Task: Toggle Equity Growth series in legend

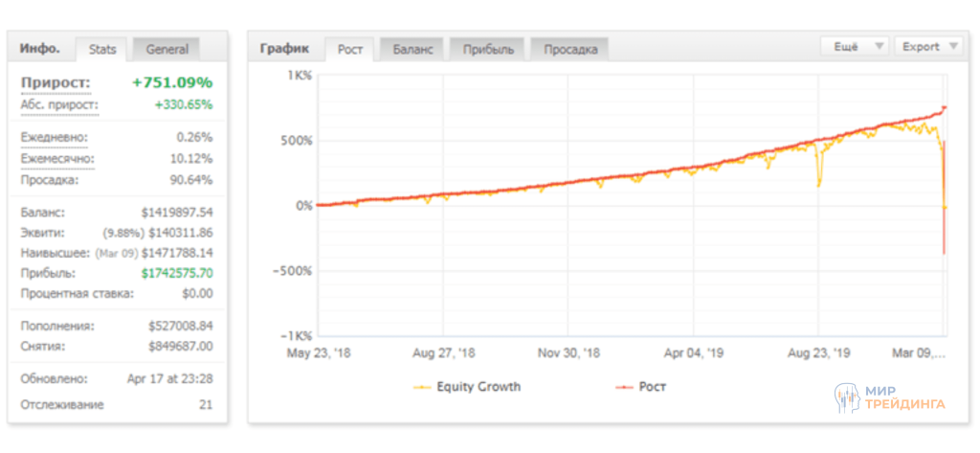Action: [478, 387]
